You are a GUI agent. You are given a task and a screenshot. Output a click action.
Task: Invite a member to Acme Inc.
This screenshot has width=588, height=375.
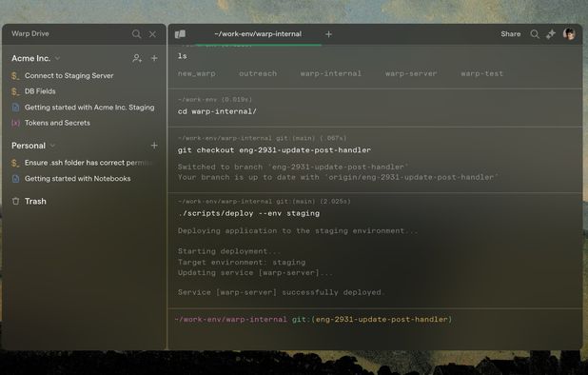point(137,58)
